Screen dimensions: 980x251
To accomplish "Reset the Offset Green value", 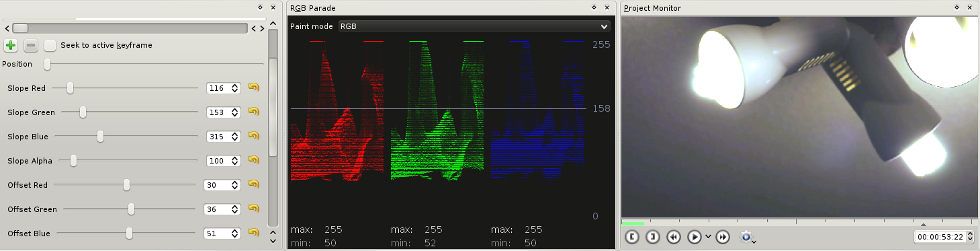I will click(x=253, y=209).
